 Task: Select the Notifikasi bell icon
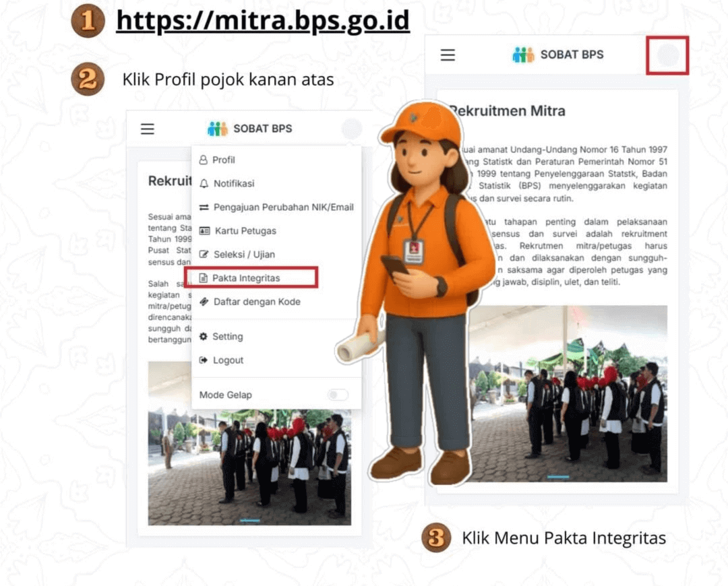click(x=204, y=183)
